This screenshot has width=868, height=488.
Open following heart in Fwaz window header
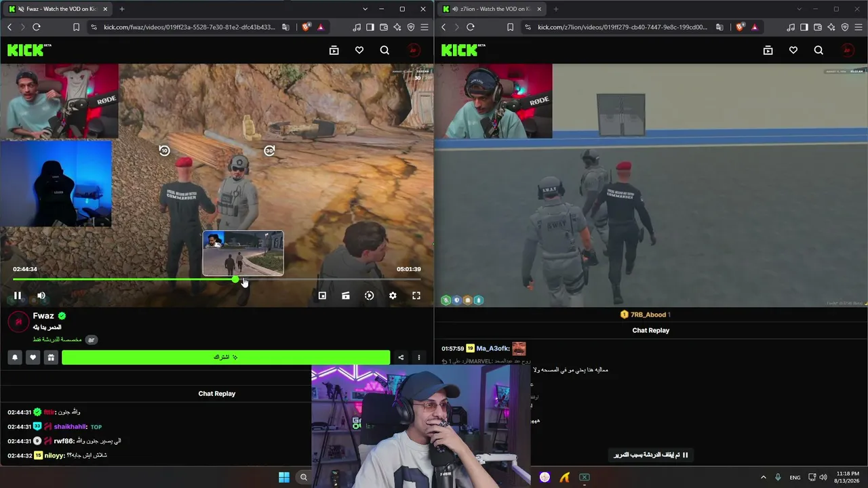click(359, 50)
